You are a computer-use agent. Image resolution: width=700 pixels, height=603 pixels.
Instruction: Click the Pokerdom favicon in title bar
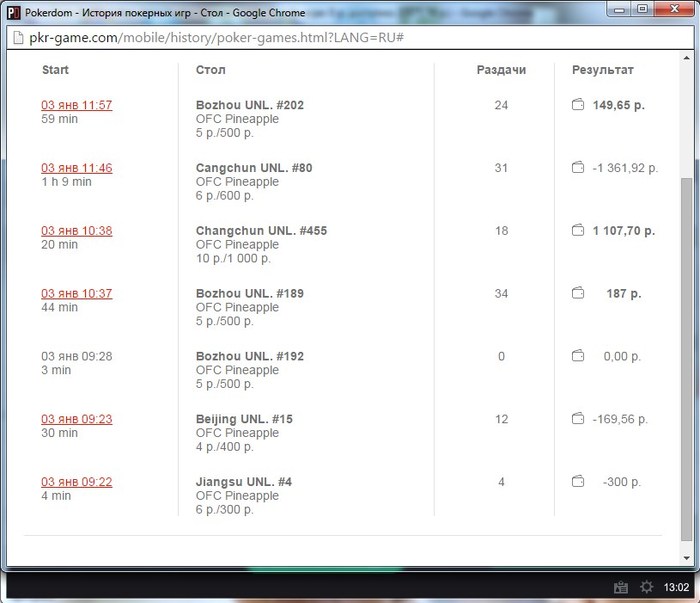[14, 13]
